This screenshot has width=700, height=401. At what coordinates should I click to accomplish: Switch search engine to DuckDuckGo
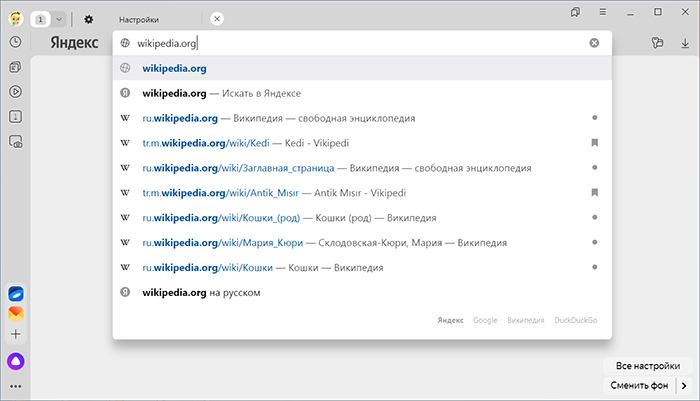[576, 320]
